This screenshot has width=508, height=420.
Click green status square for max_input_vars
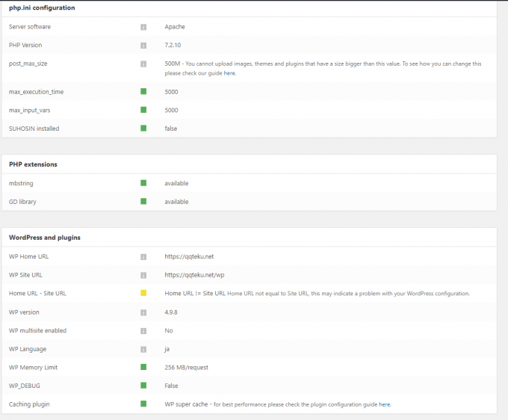(143, 110)
